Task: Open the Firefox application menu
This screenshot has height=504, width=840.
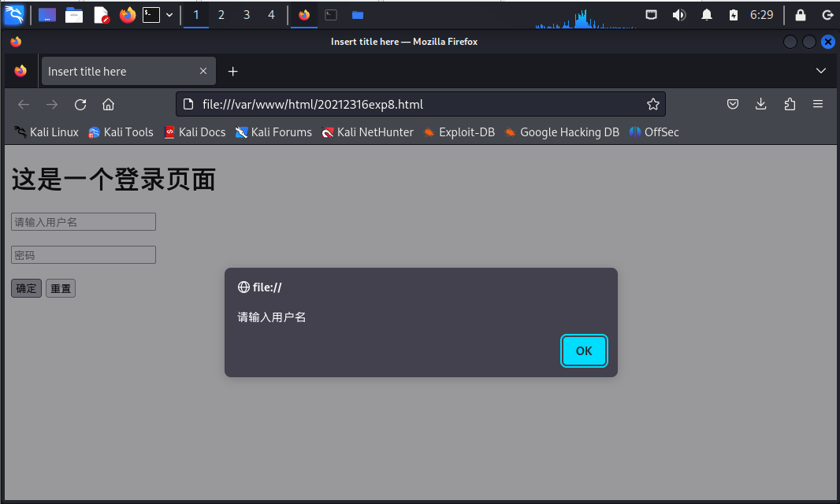Action: 817,105
